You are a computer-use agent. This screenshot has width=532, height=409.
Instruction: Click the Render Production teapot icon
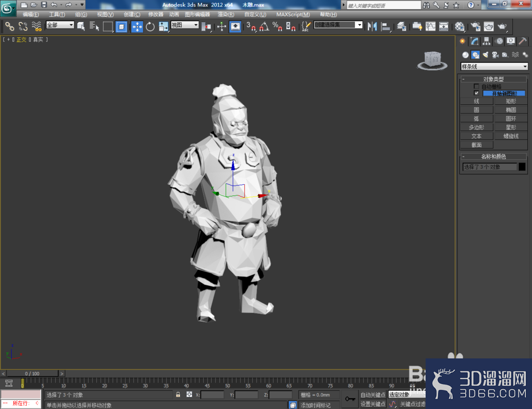502,26
